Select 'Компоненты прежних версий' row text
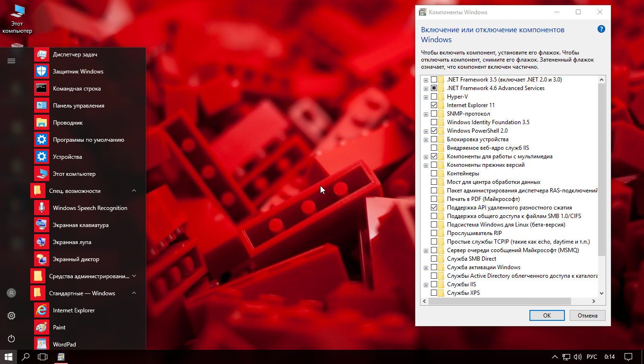The height and width of the screenshot is (364, 644). point(486,165)
